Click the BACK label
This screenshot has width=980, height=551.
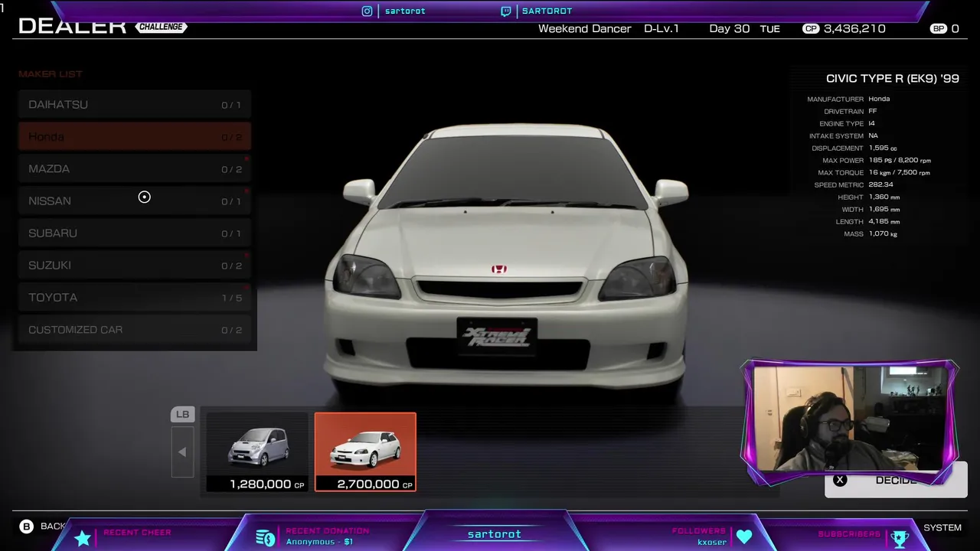click(53, 527)
